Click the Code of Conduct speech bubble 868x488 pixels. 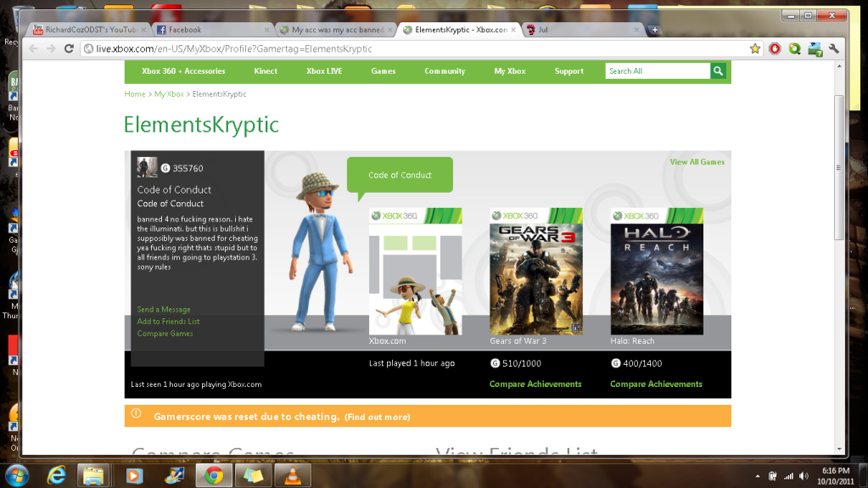400,175
